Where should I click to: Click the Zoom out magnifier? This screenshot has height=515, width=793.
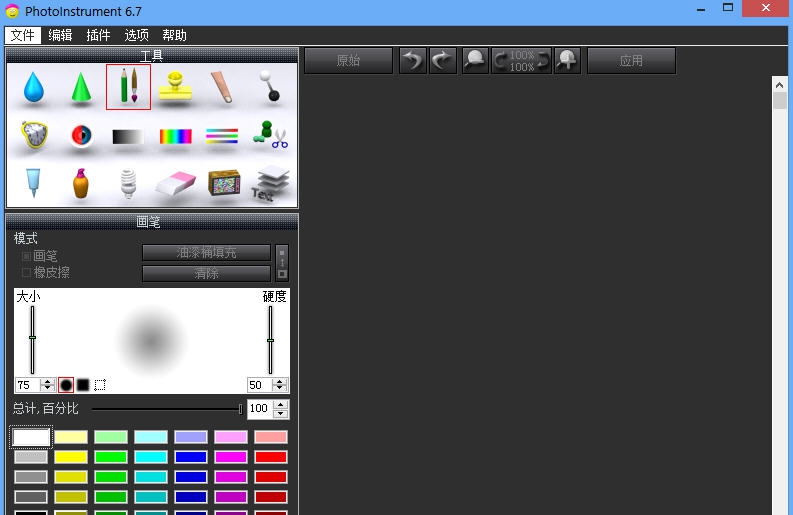point(475,61)
